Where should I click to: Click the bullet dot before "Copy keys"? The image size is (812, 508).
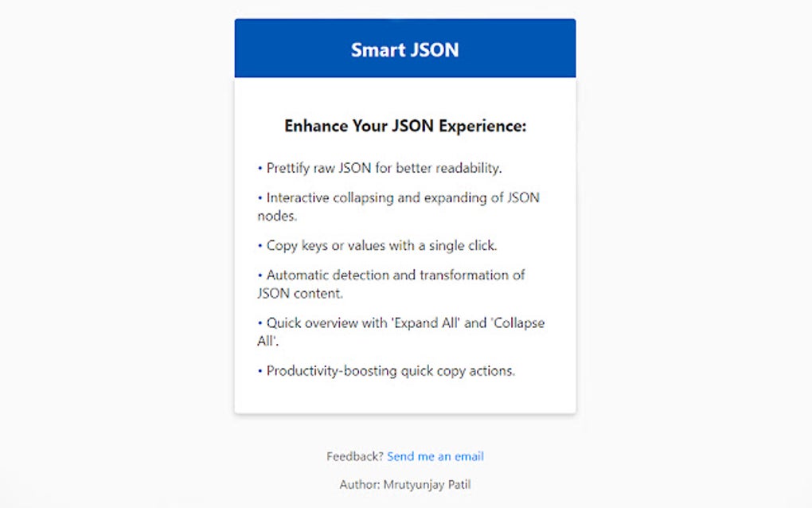(x=260, y=245)
